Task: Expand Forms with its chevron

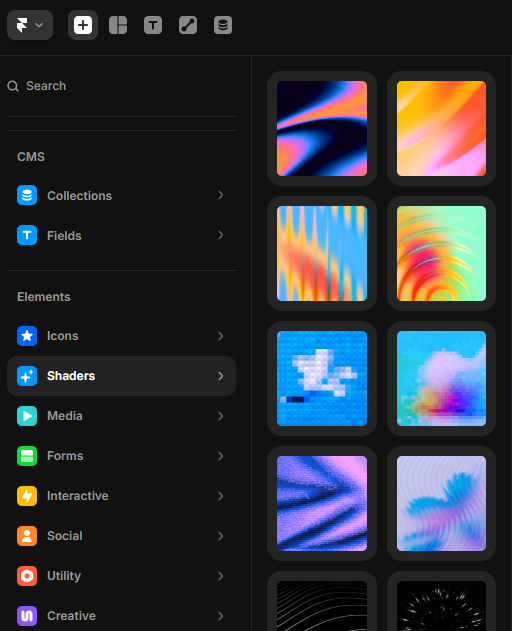Action: pyautogui.click(x=221, y=456)
